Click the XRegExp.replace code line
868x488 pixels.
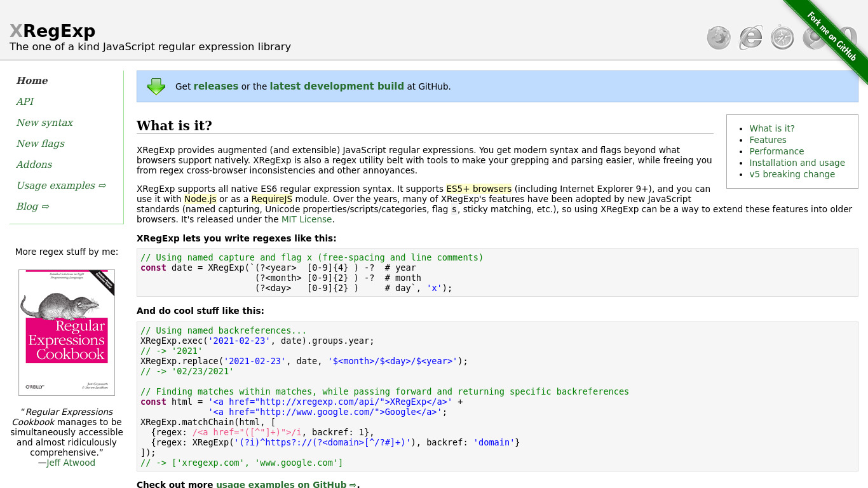304,361
